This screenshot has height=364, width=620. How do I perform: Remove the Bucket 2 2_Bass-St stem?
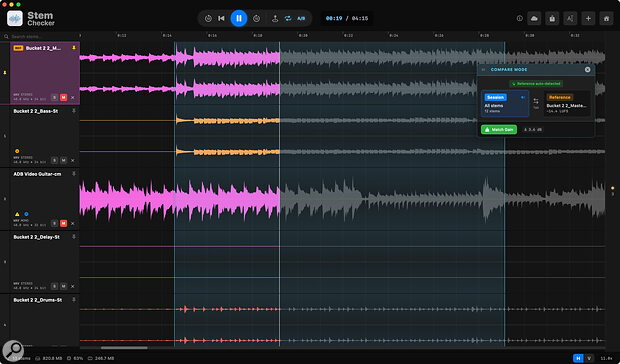(x=72, y=160)
